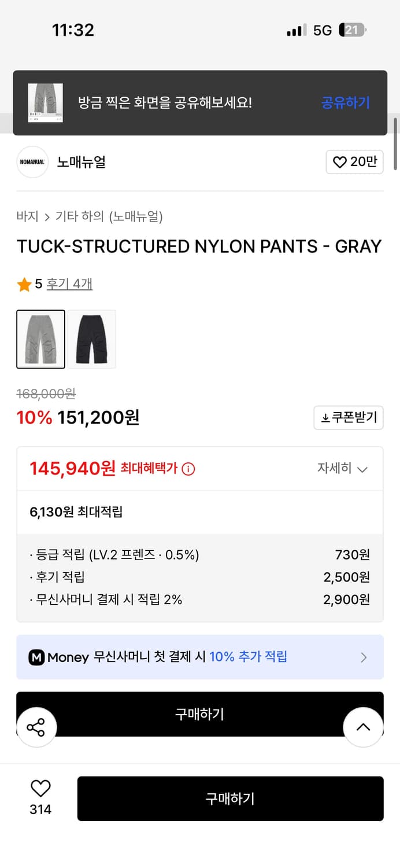This screenshot has height=868, width=400.
Task: Tap the 구매하기 purchase button
Action: pos(230,799)
